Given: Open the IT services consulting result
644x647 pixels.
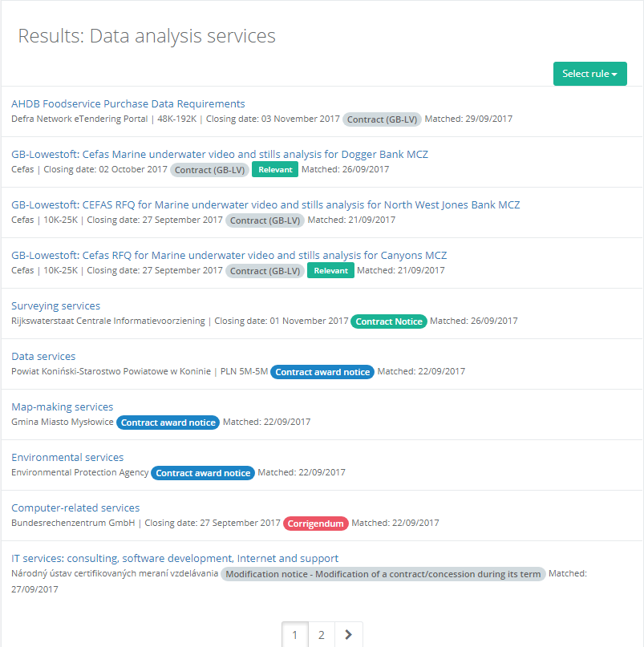Looking at the screenshot, I should (175, 558).
